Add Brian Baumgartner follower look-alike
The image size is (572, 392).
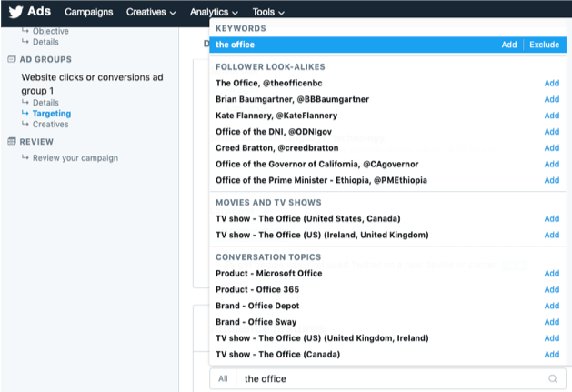552,99
